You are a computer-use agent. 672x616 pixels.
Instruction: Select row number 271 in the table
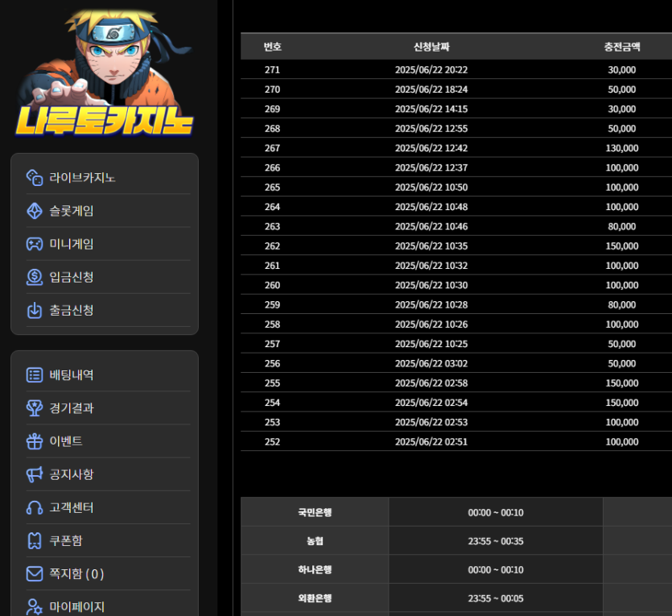(272, 70)
